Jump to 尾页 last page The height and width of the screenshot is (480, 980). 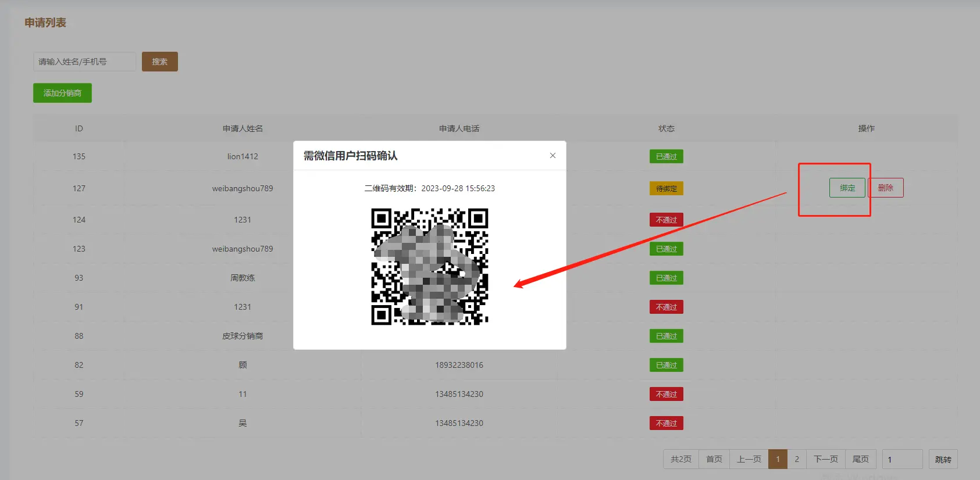[860, 459]
